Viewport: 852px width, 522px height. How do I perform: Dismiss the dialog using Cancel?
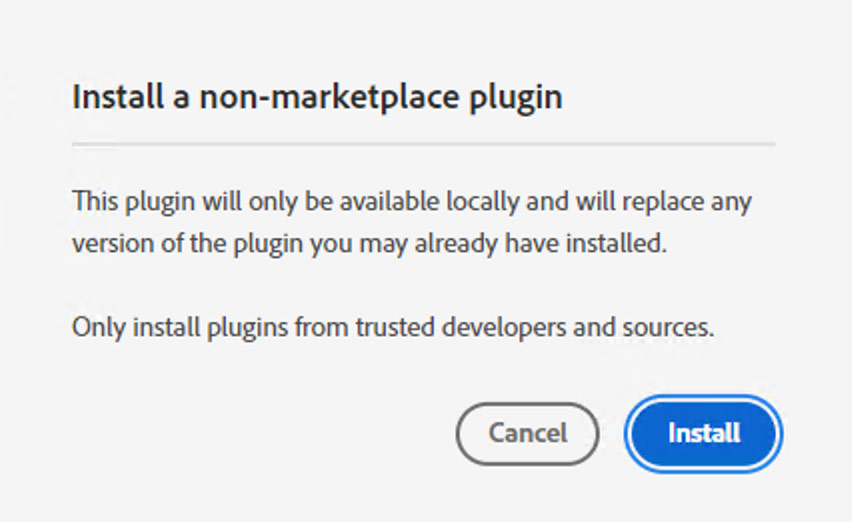(528, 433)
